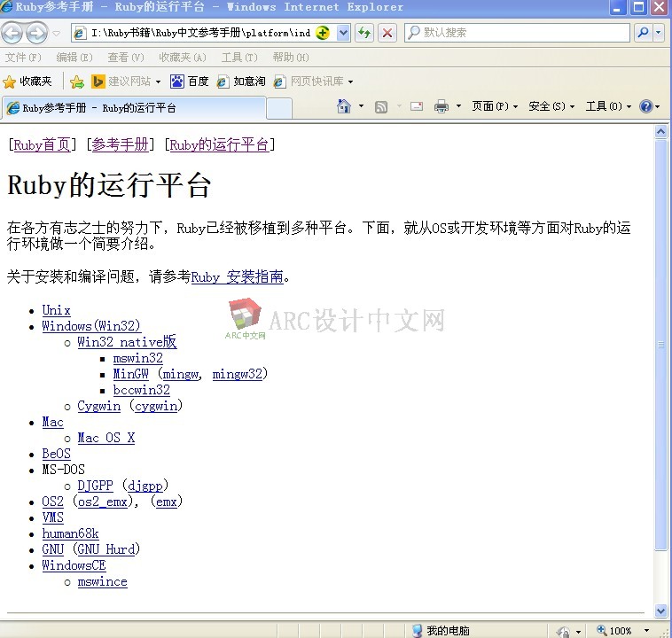Click the browser Back arrow button
The image size is (672, 638).
tap(12, 33)
